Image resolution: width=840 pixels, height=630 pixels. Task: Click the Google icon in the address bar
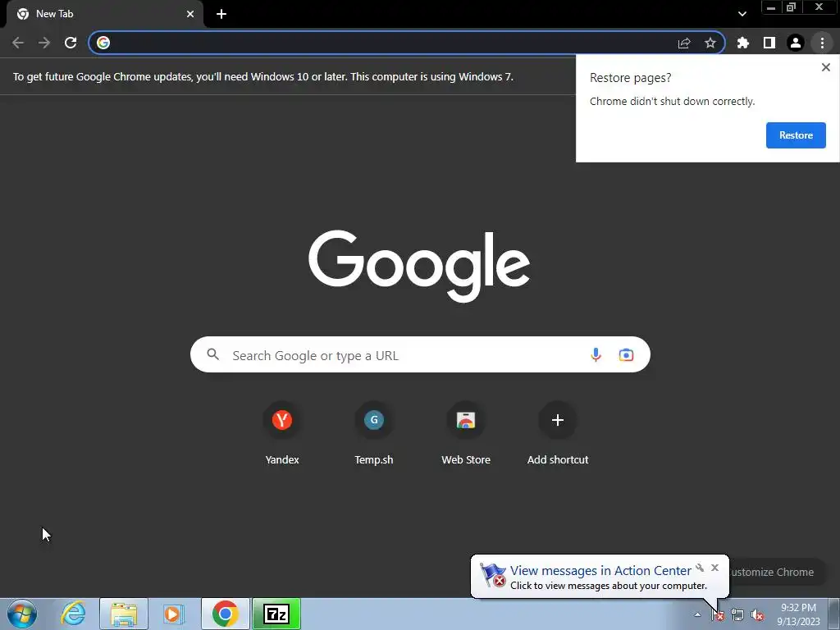coord(103,43)
